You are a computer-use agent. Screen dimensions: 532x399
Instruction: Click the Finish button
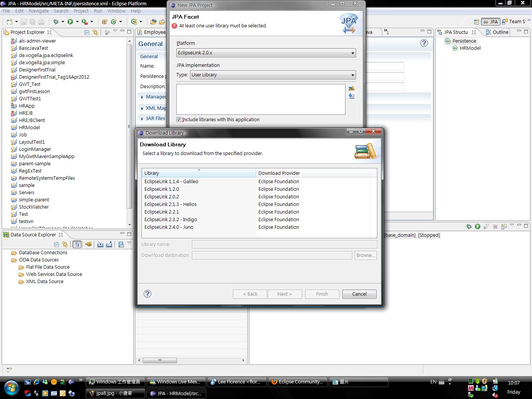click(x=322, y=294)
